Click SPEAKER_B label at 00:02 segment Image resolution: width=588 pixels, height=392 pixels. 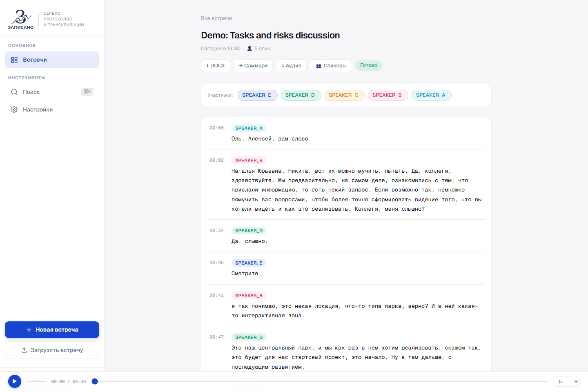pos(249,160)
